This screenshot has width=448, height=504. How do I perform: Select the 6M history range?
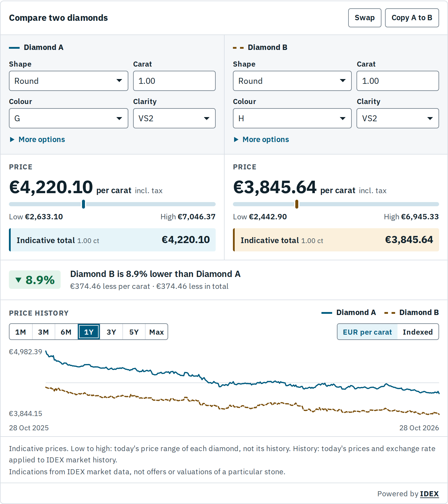click(x=66, y=332)
